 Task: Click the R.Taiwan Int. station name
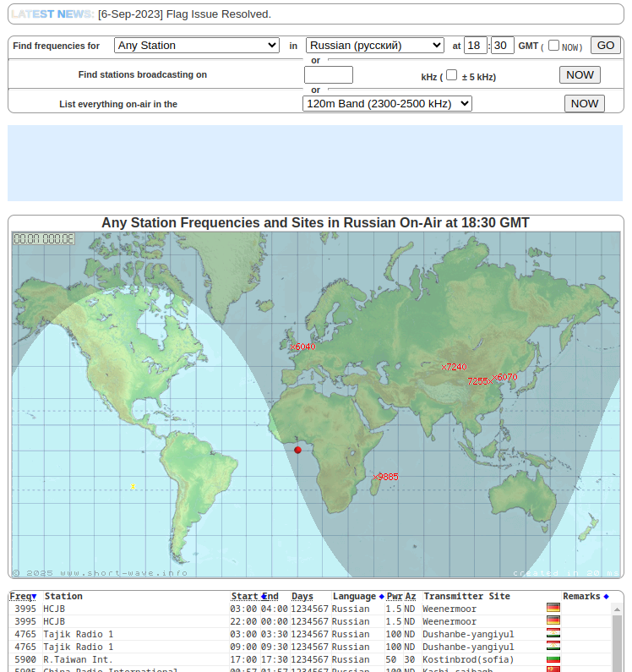pos(78,659)
